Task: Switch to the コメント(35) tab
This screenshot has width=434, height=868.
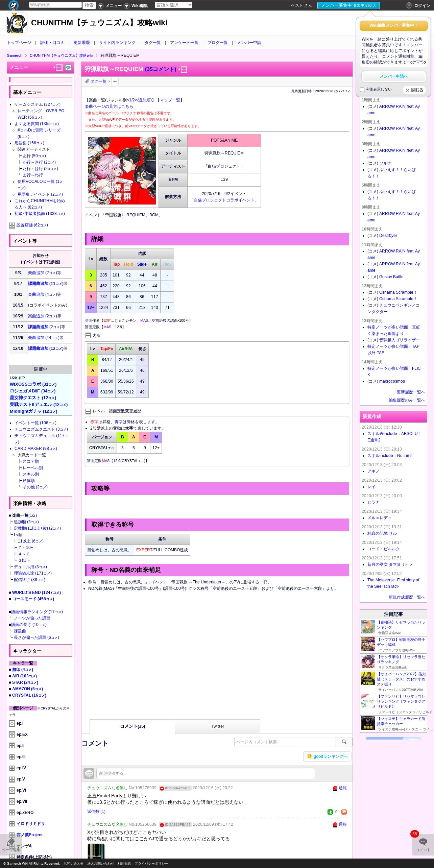Action: tap(132, 726)
